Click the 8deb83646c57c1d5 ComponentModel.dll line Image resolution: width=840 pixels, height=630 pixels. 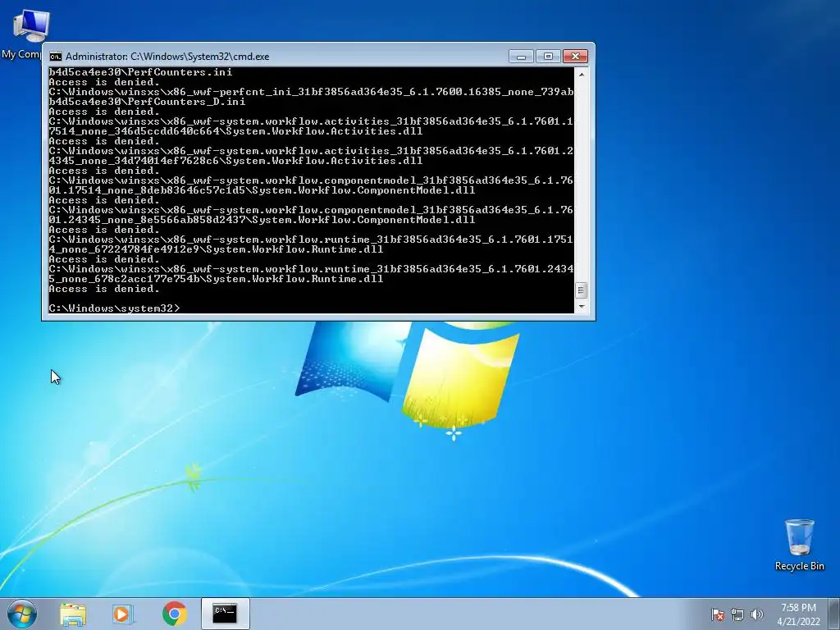click(x=262, y=190)
